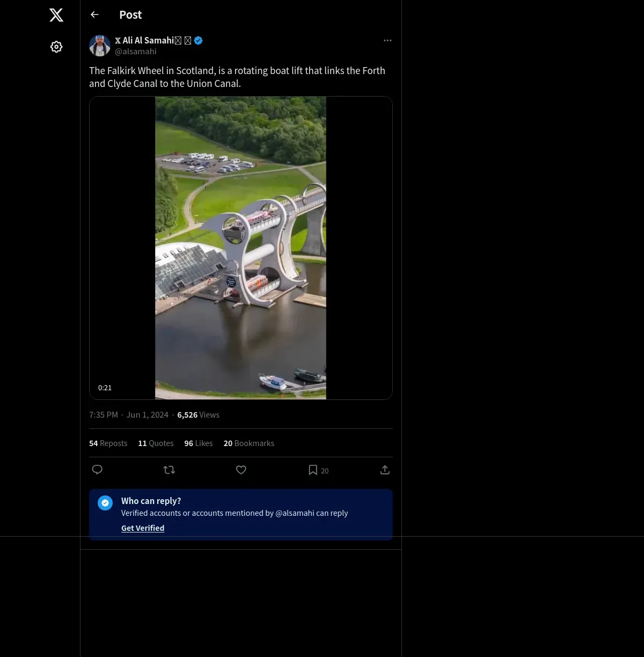The image size is (644, 657).
Task: Toggle repost with the arrows icon
Action: pos(169,470)
